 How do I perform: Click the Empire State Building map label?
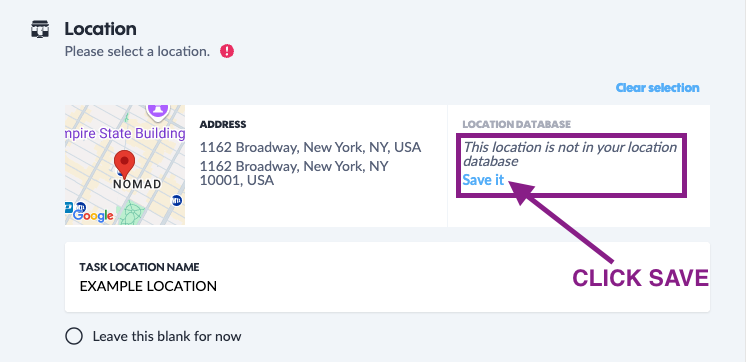[x=125, y=134]
